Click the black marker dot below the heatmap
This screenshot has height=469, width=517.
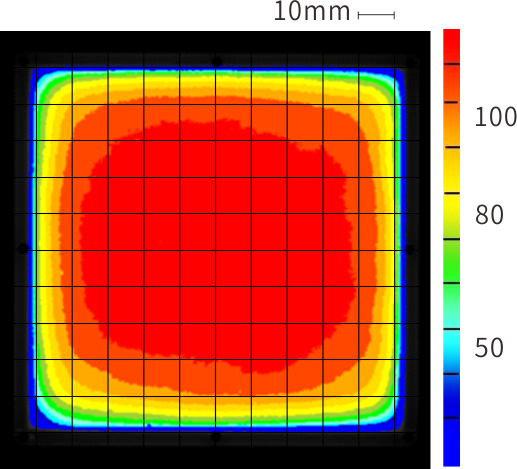point(216,437)
